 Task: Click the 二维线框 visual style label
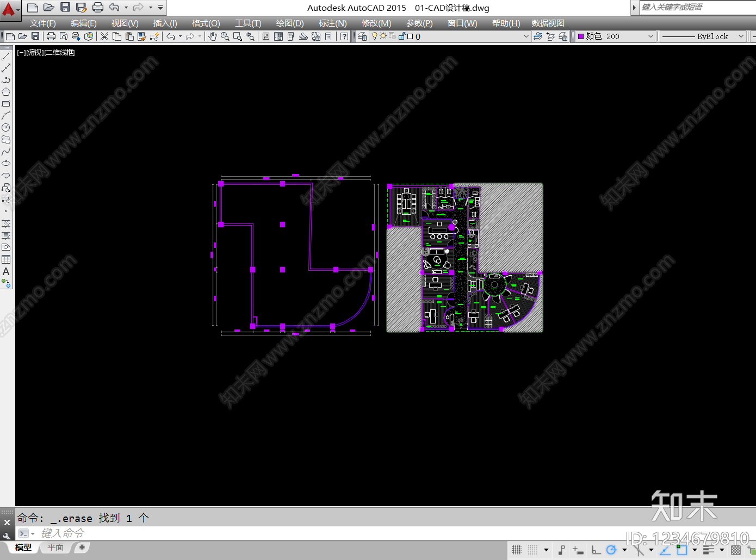tap(59, 53)
